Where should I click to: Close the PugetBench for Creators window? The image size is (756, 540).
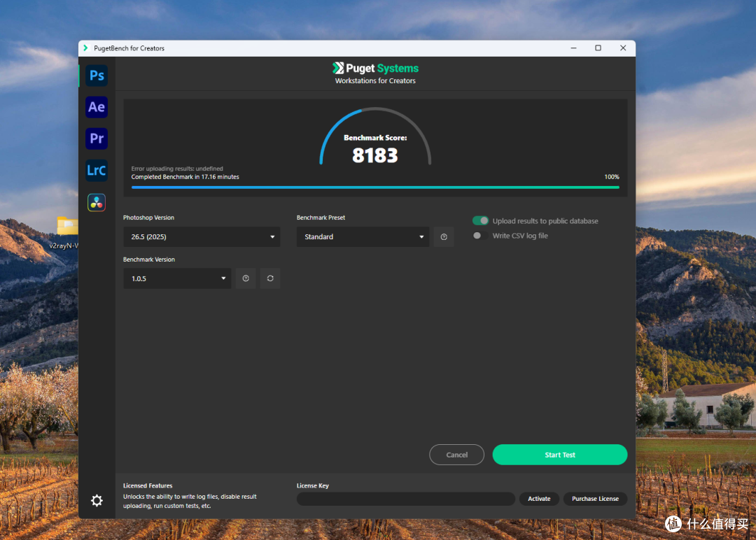point(623,48)
